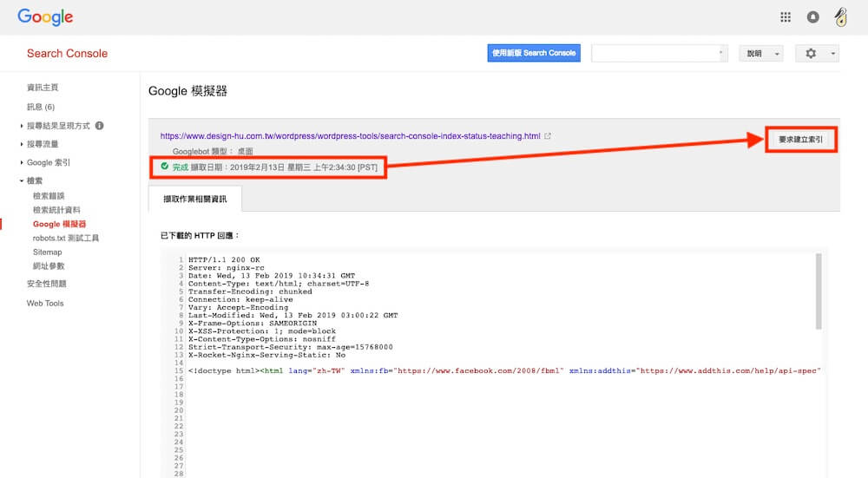Viewport: 868px width, 478px height.
Task: Expand the 搜尋流量 sidebar section
Action: pyautogui.click(x=41, y=144)
